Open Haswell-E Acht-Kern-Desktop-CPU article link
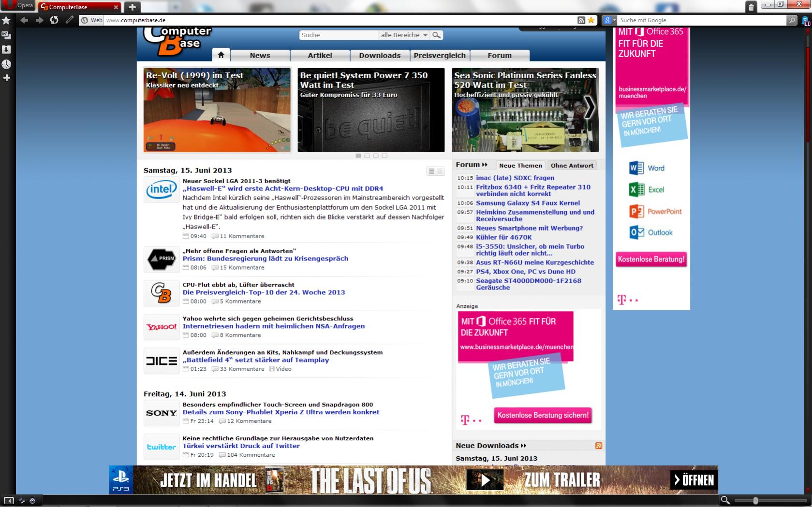The image size is (812, 507). (283, 188)
